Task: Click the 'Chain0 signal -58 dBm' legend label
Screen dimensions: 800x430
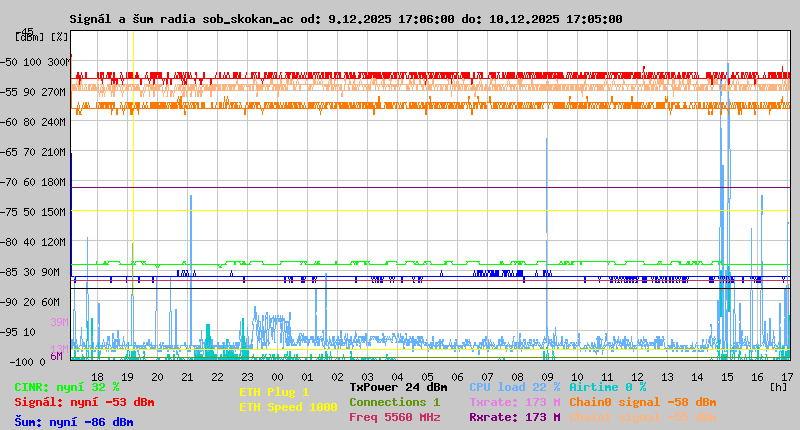Action: tap(643, 402)
